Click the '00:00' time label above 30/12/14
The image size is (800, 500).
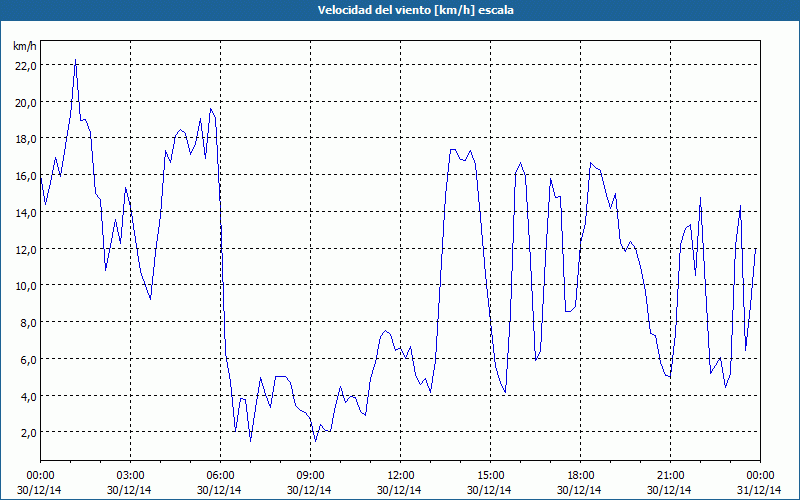(x=40, y=476)
